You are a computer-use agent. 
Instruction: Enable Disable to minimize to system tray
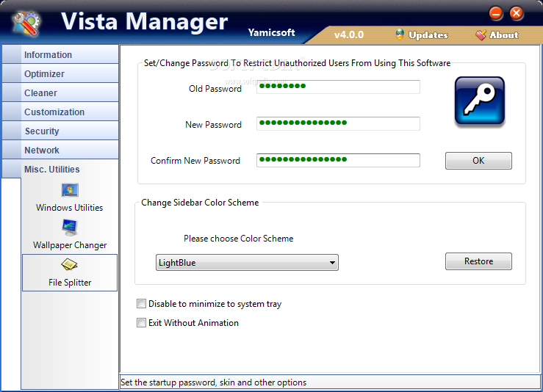pos(141,304)
